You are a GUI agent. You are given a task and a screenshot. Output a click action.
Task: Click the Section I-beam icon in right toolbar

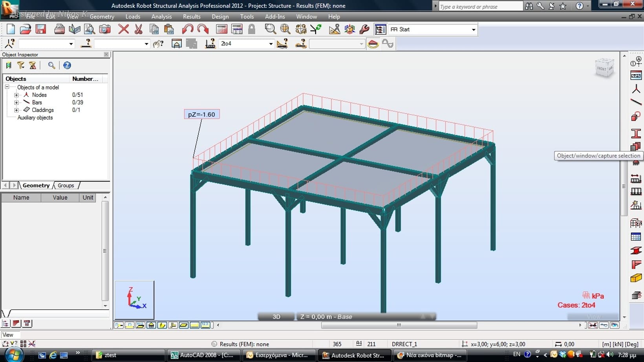[636, 133]
